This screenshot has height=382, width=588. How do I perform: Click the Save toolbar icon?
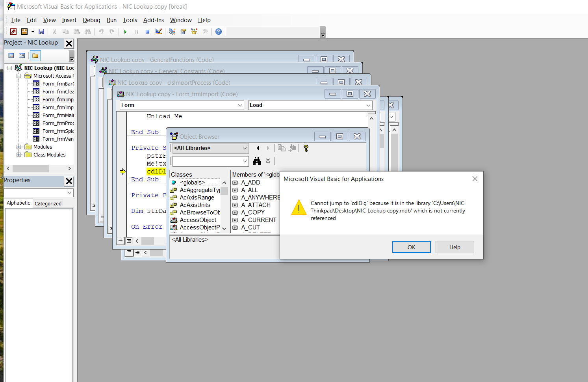click(x=41, y=32)
